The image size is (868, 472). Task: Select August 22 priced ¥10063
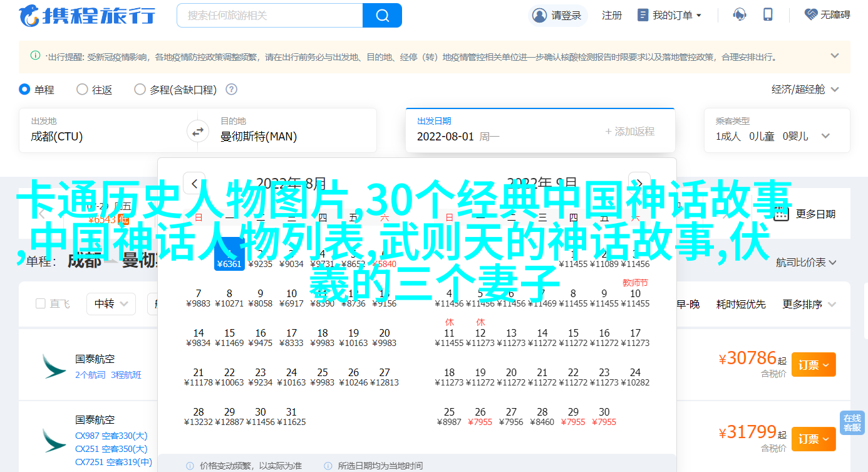coord(229,377)
